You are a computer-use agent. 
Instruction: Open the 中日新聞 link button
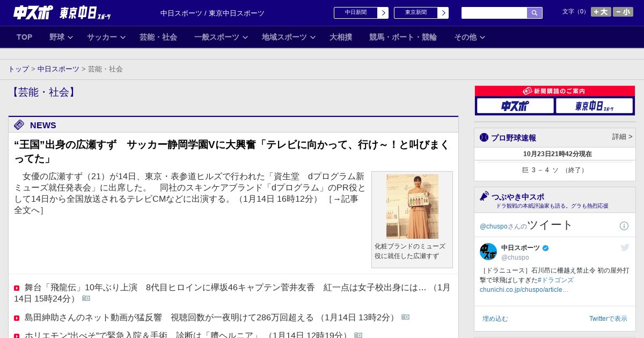(x=361, y=13)
